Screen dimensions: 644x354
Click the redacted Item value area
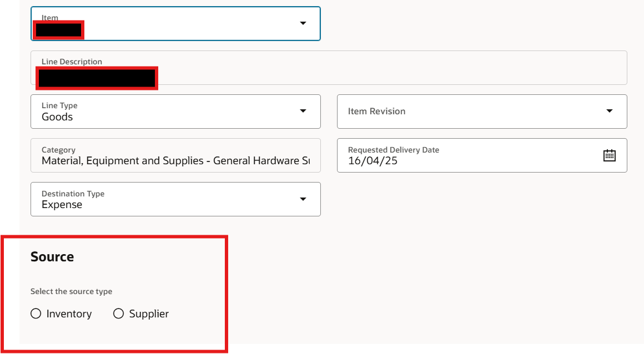pos(58,29)
